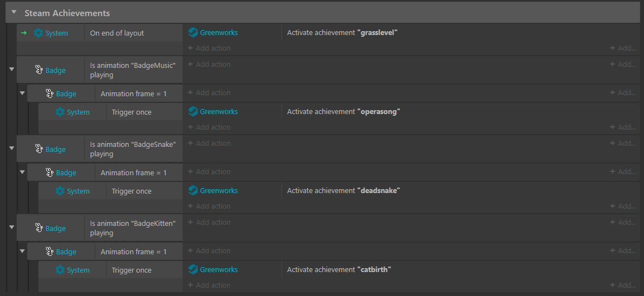Screen dimensions: 644x296
Task: Click "Add action" in the Animation frame row under BadgeKitten
Action: [209, 250]
